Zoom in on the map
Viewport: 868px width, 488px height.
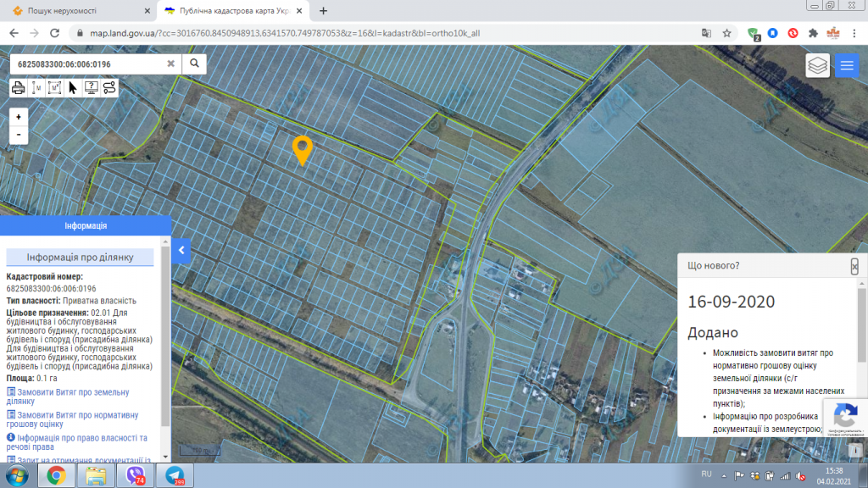[19, 116]
